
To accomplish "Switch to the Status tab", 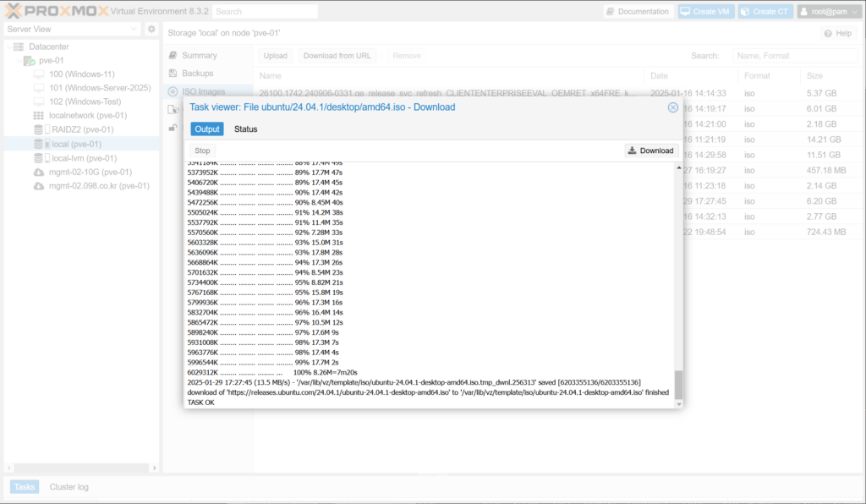I will coord(245,129).
